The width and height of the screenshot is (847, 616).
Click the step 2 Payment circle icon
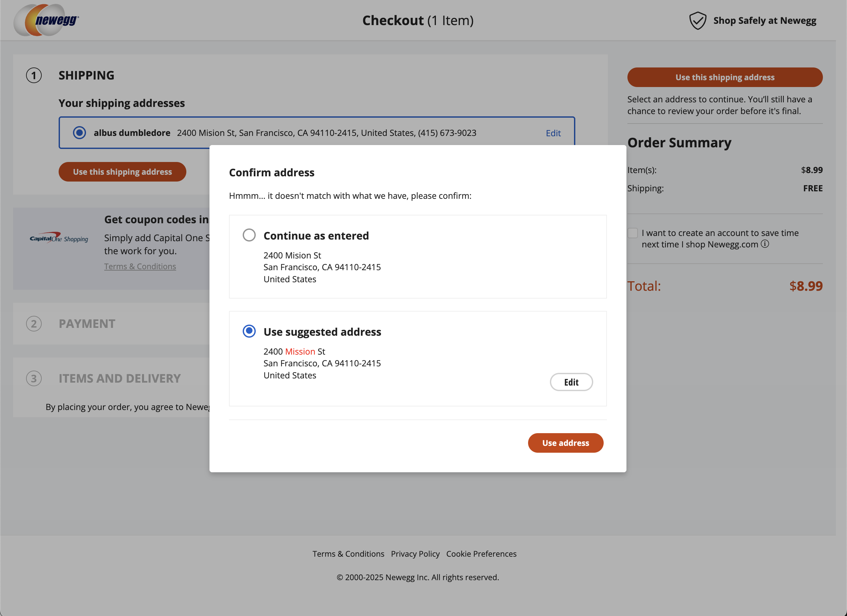(x=34, y=324)
